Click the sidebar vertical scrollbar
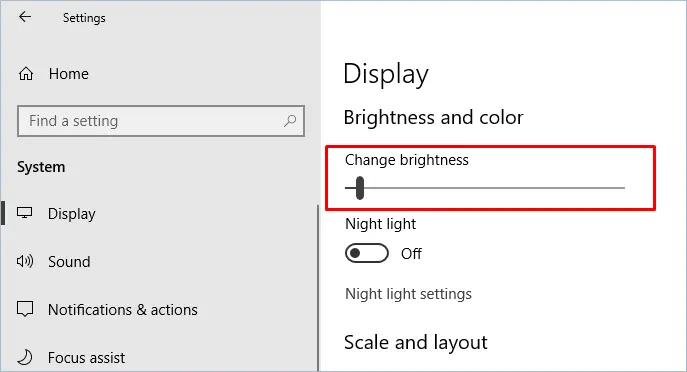The image size is (687, 372). point(318,288)
